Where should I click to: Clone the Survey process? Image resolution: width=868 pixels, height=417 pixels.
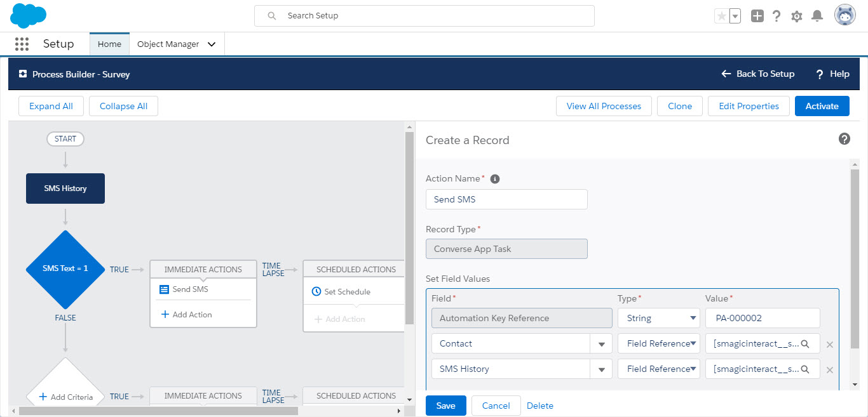(x=680, y=106)
